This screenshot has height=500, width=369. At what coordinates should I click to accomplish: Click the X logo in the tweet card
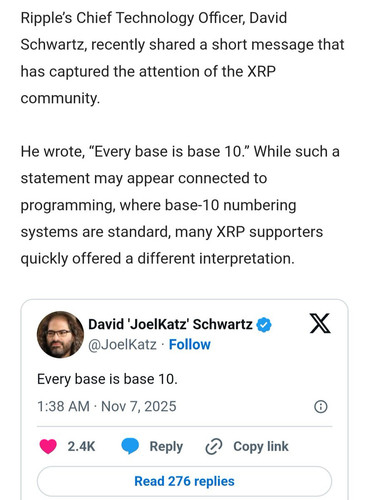(x=320, y=323)
